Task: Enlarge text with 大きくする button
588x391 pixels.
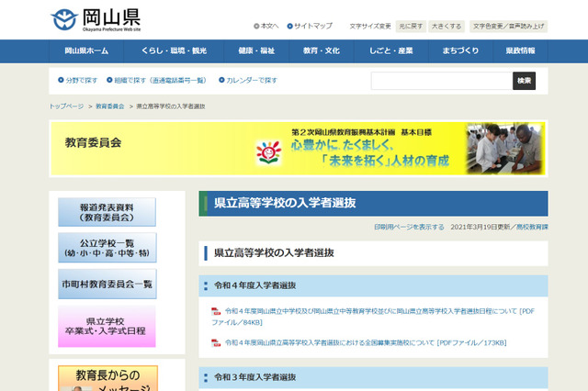Action: [447, 27]
